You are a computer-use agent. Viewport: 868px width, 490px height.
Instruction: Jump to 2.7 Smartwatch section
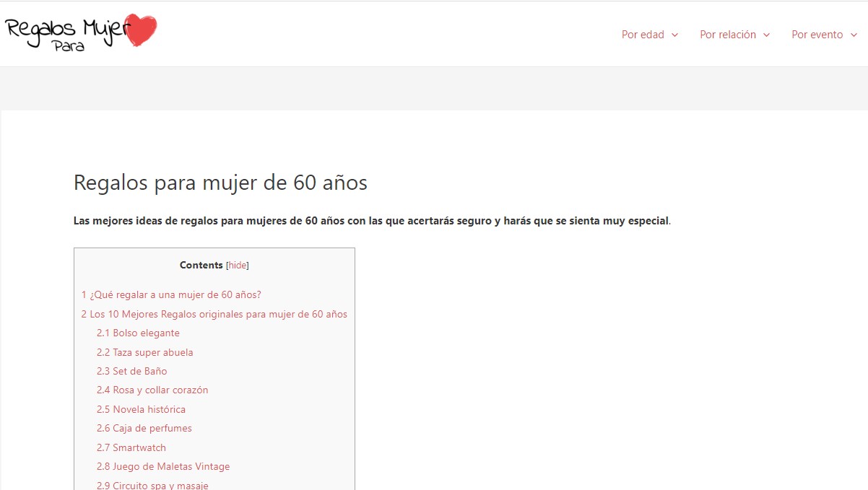point(131,447)
